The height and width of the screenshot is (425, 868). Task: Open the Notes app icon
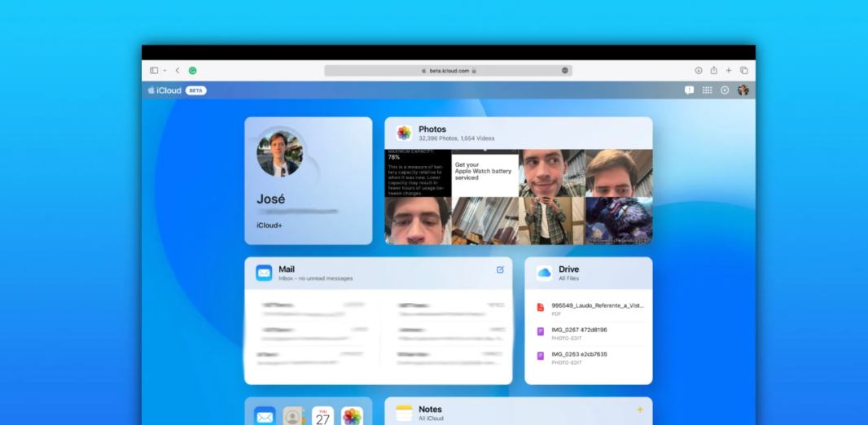point(404,413)
